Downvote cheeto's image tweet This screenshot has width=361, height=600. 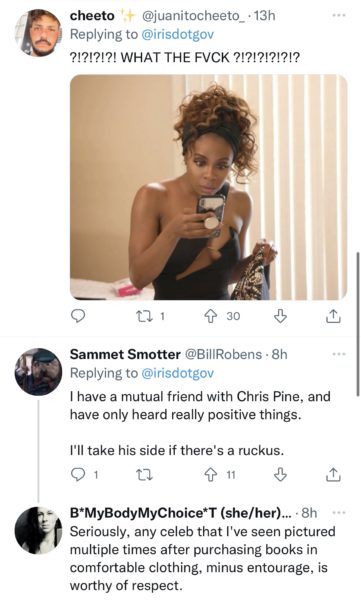click(280, 316)
